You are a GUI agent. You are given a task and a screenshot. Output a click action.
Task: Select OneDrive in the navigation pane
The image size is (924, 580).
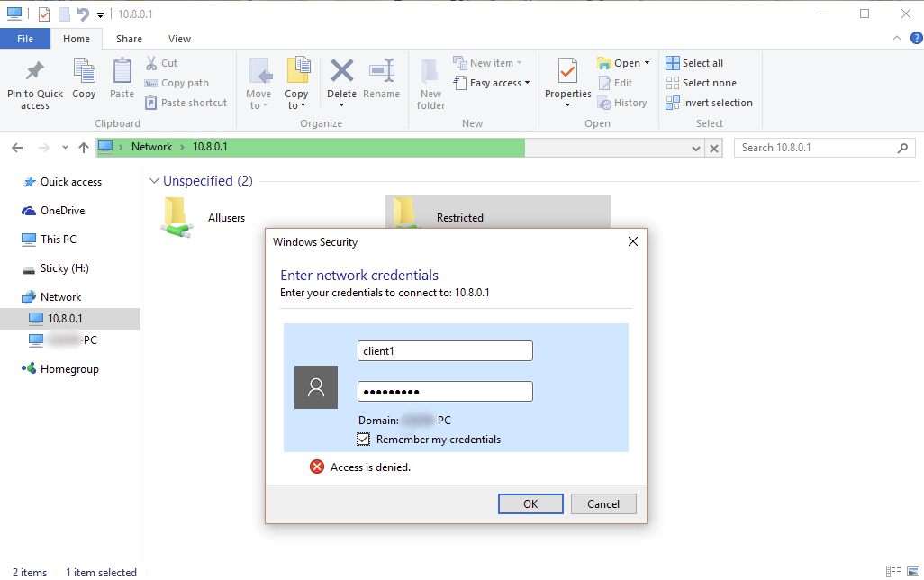tap(62, 211)
